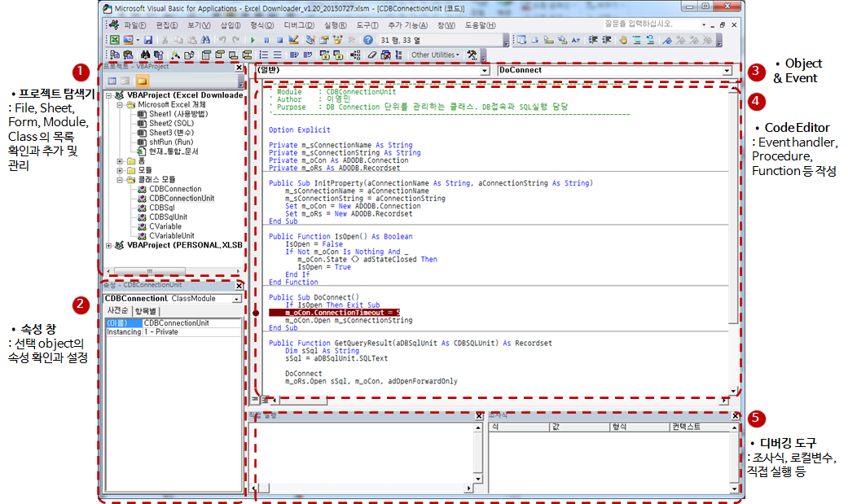Image resolution: width=848 pixels, height=504 pixels.
Task: Open the 도구(T) menu
Action: 367,25
